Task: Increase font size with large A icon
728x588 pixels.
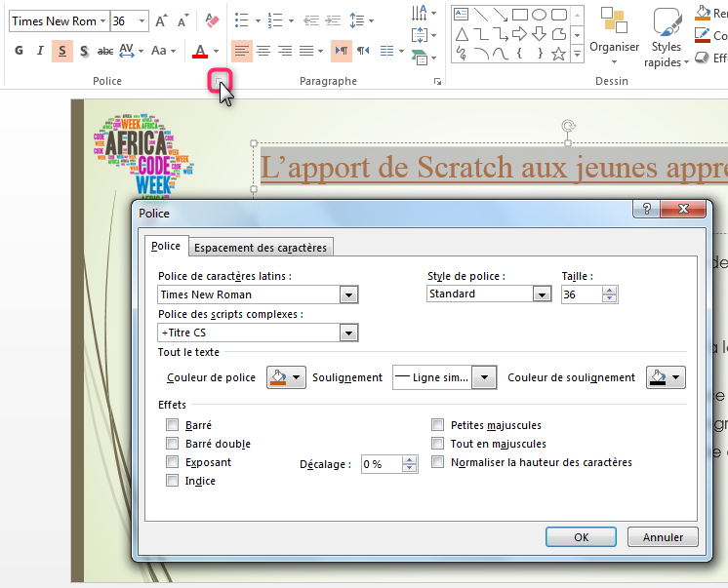Action: pyautogui.click(x=161, y=20)
